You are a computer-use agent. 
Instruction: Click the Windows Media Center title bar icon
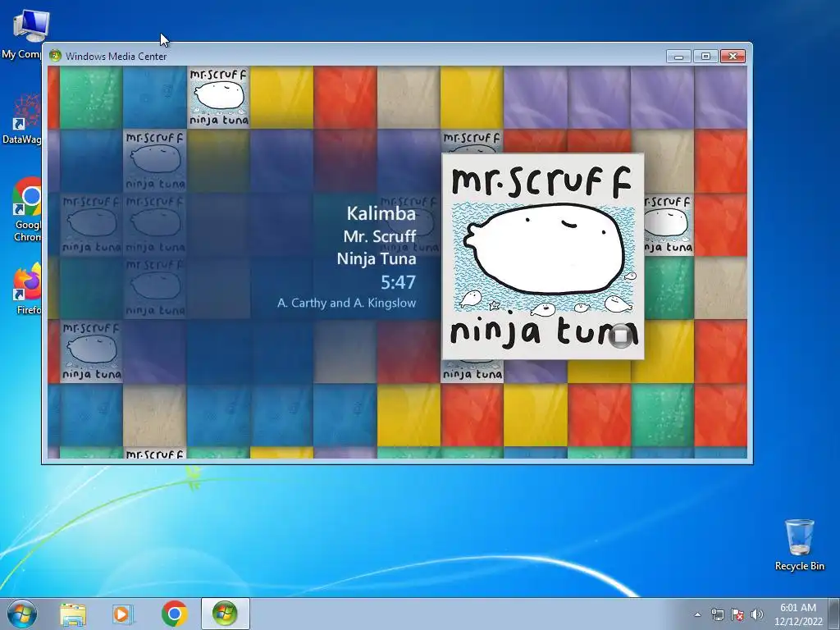[x=55, y=56]
